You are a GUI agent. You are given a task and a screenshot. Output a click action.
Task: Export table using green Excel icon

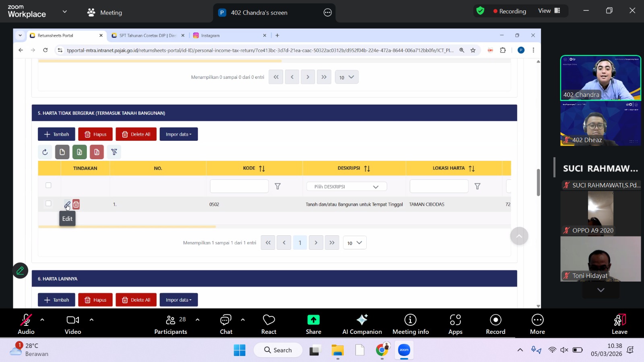[x=79, y=152]
